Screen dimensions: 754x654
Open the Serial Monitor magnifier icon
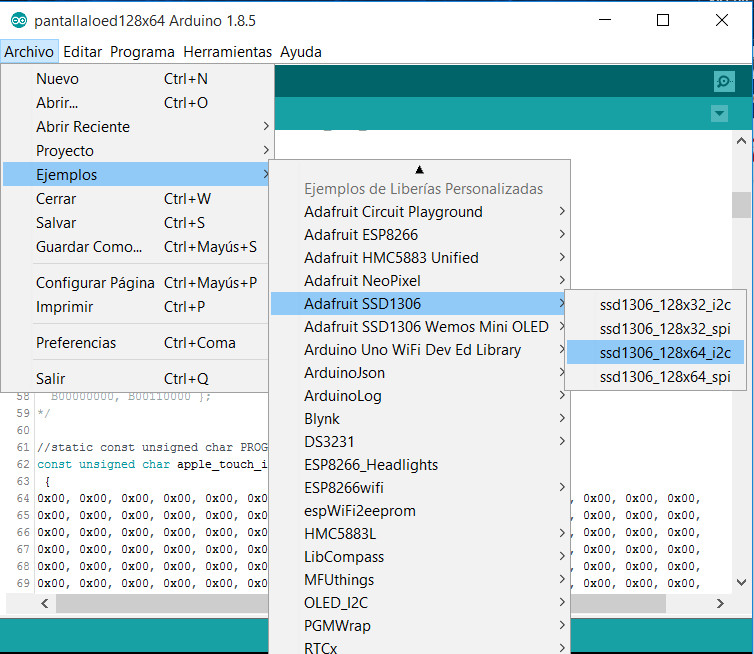[724, 82]
